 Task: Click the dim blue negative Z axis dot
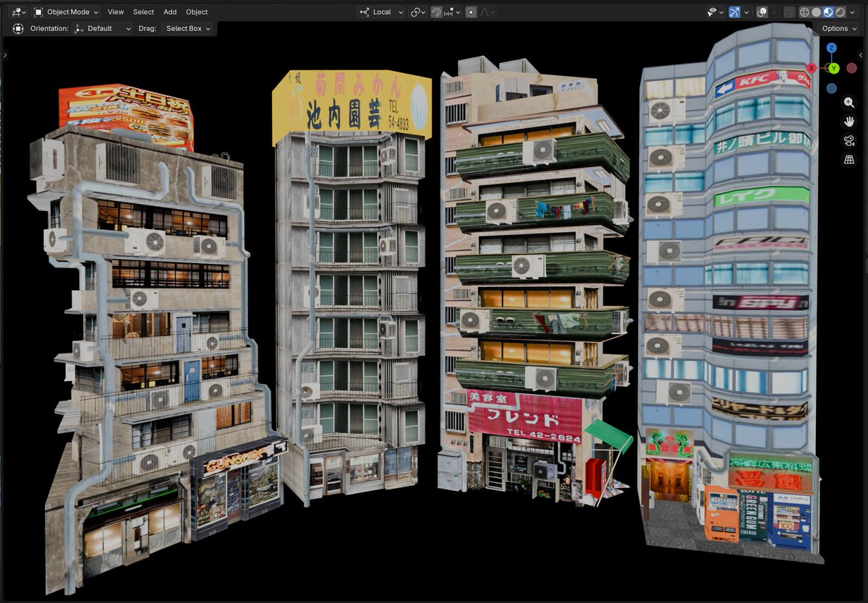click(832, 88)
